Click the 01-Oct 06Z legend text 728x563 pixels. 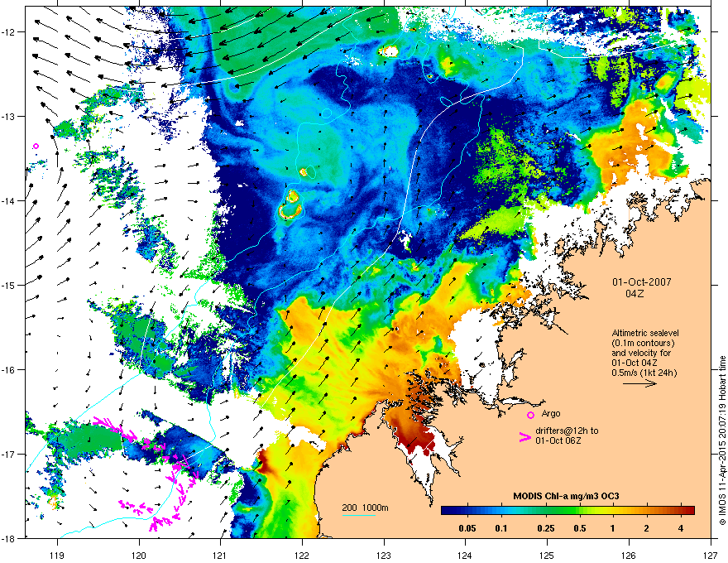558,440
